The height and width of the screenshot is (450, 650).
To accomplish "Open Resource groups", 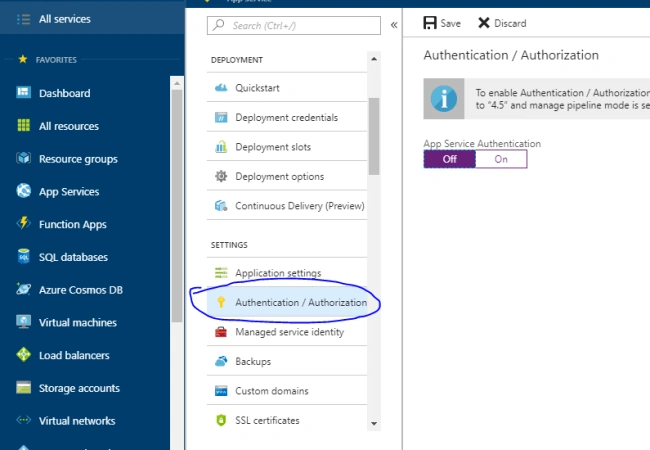I will [x=85, y=159].
